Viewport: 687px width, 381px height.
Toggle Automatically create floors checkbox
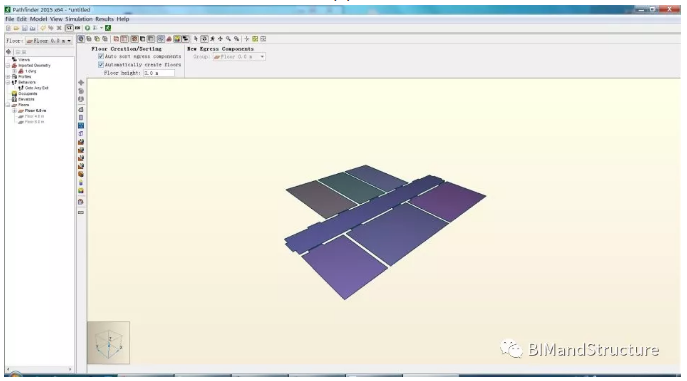tap(101, 64)
